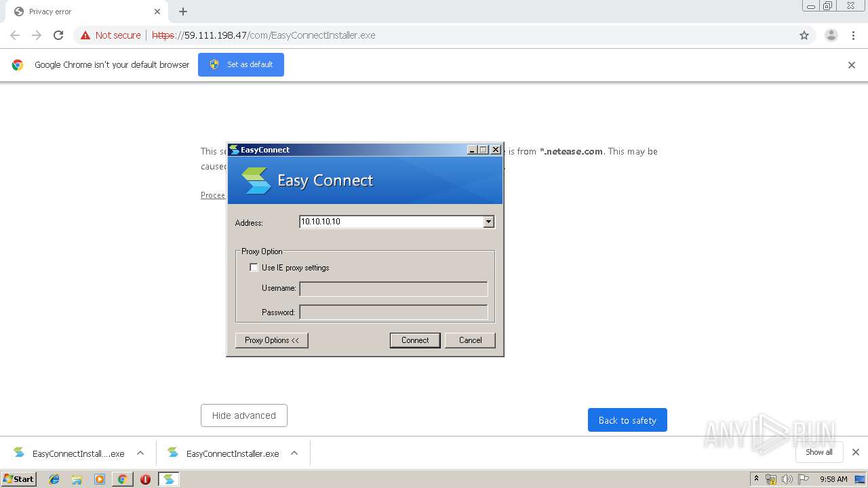Click the Show desktop button
This screenshot has width=868, height=488.
(861, 479)
